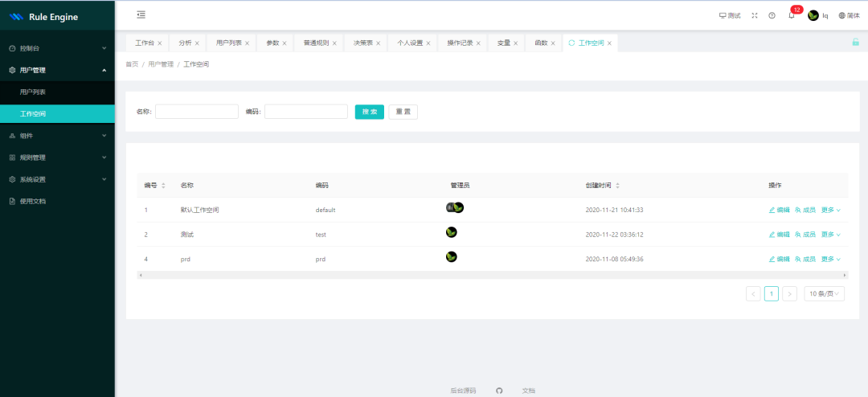Open the GitHub icon in footer

(x=499, y=391)
